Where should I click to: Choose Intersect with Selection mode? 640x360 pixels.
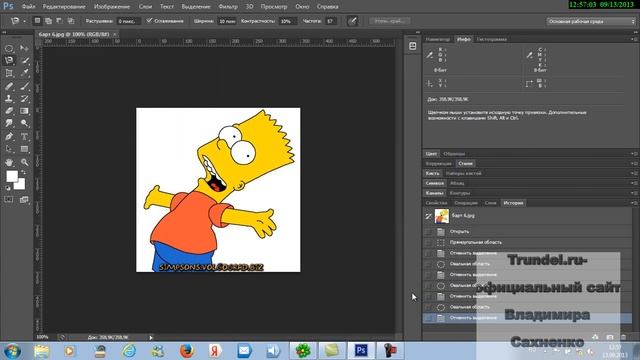(71, 20)
